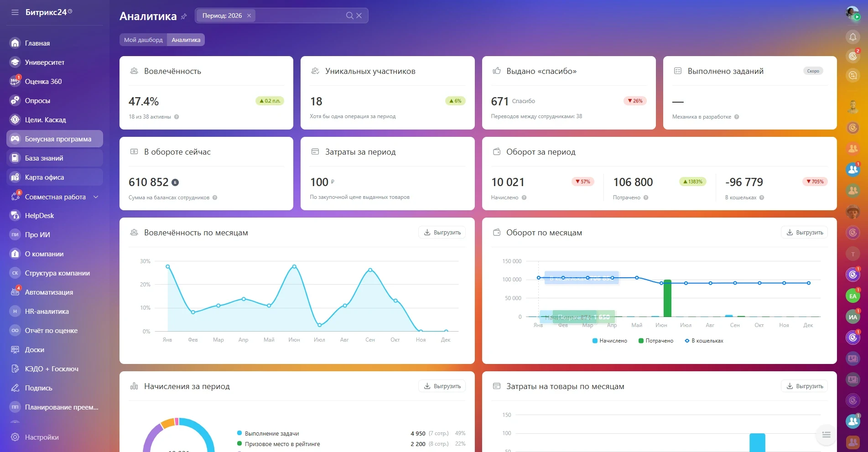
Task: Toggle В кошельках legend series
Action: (x=704, y=341)
